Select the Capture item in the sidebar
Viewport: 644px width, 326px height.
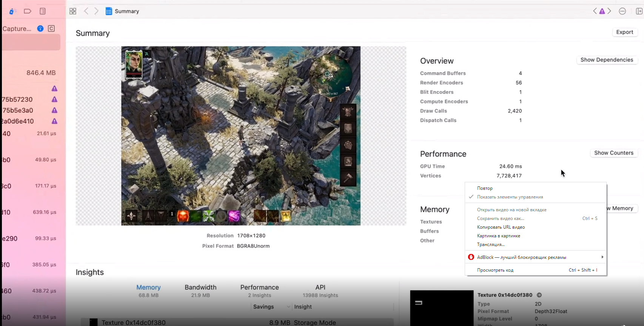point(17,29)
